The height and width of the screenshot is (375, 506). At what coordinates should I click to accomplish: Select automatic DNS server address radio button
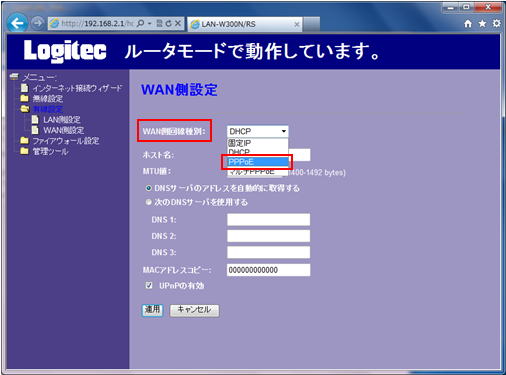(x=149, y=188)
